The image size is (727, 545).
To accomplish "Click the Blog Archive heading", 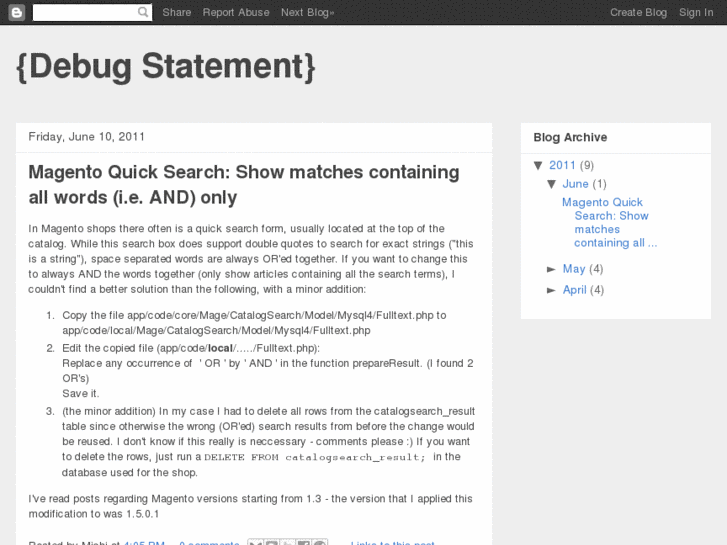I will pos(570,137).
